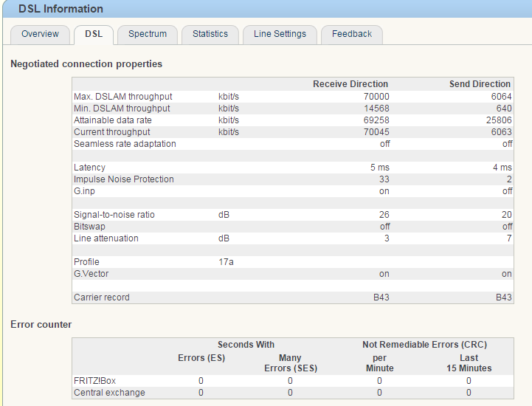The width and height of the screenshot is (532, 406).
Task: Select the DSL tab
Action: (x=94, y=34)
